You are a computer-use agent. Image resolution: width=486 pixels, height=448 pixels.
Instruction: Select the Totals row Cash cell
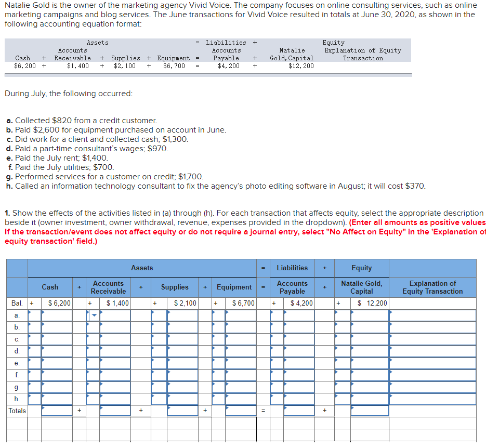point(57,410)
